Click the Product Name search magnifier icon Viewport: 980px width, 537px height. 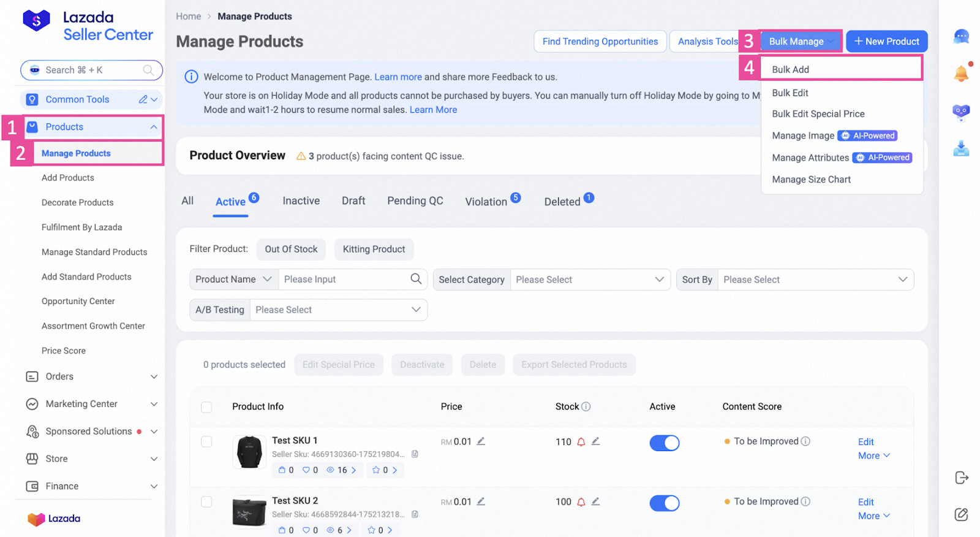pos(416,279)
